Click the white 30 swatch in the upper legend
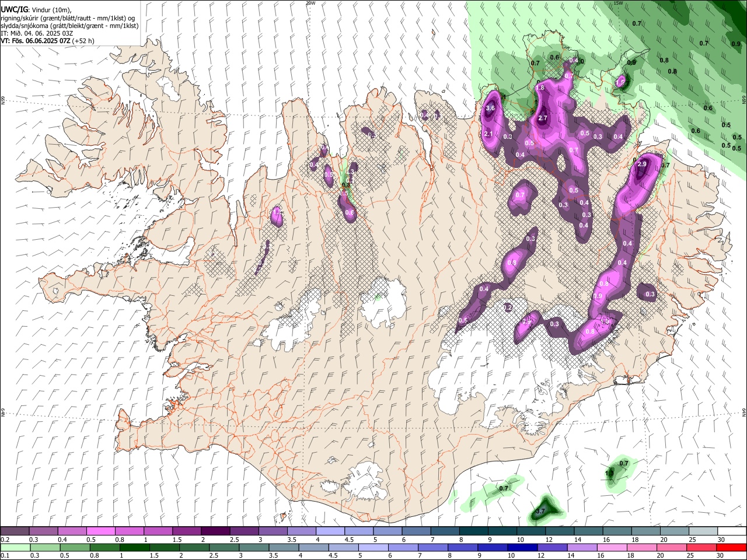The image size is (747, 560). (731, 531)
